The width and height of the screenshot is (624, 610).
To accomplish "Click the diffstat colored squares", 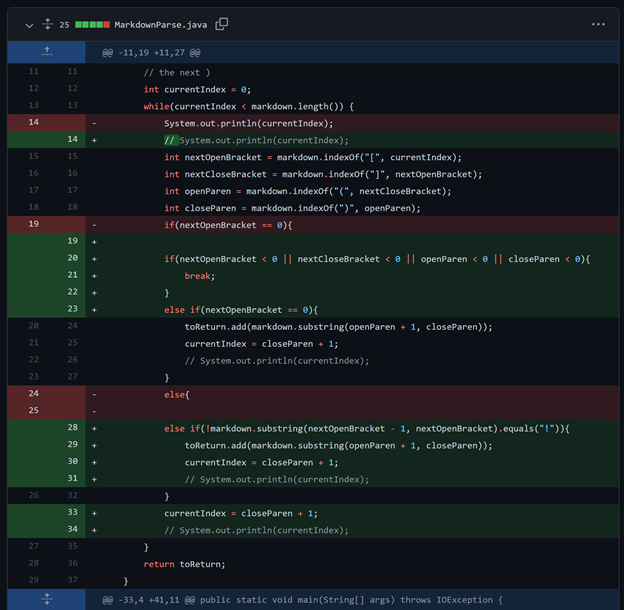I will 92,25.
